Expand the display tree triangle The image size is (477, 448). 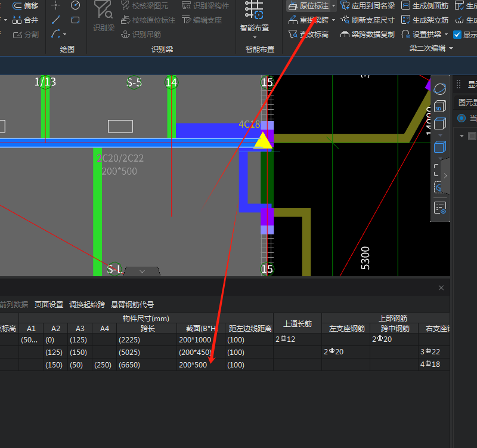(461, 136)
